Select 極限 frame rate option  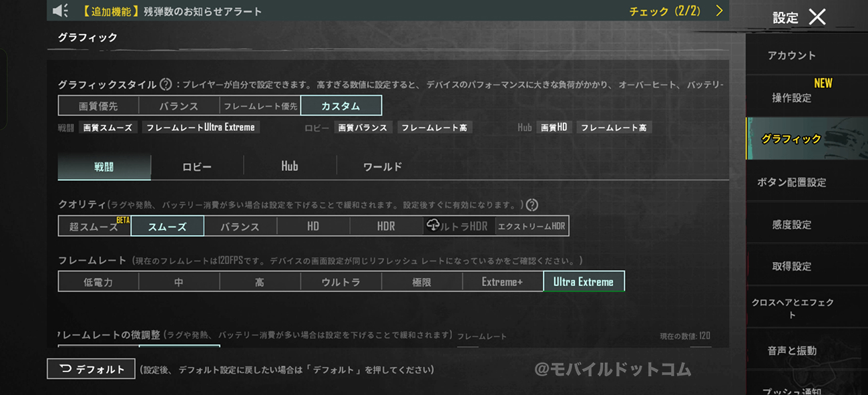tap(421, 282)
